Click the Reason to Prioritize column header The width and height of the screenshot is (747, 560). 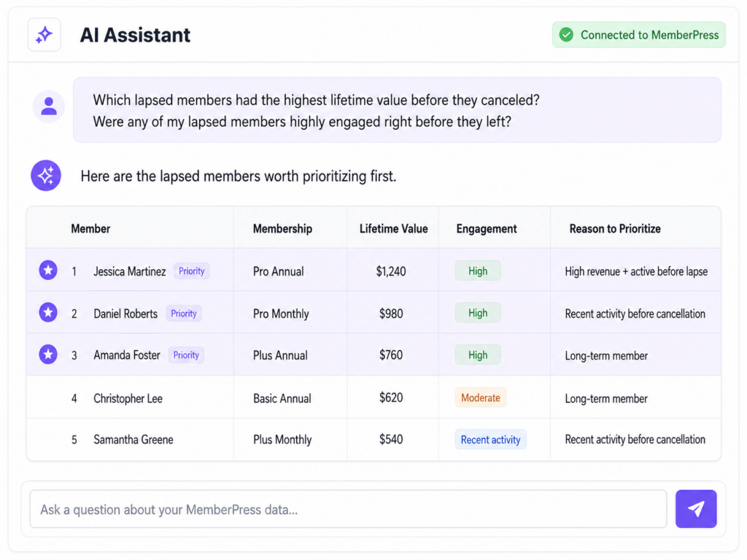[615, 228]
